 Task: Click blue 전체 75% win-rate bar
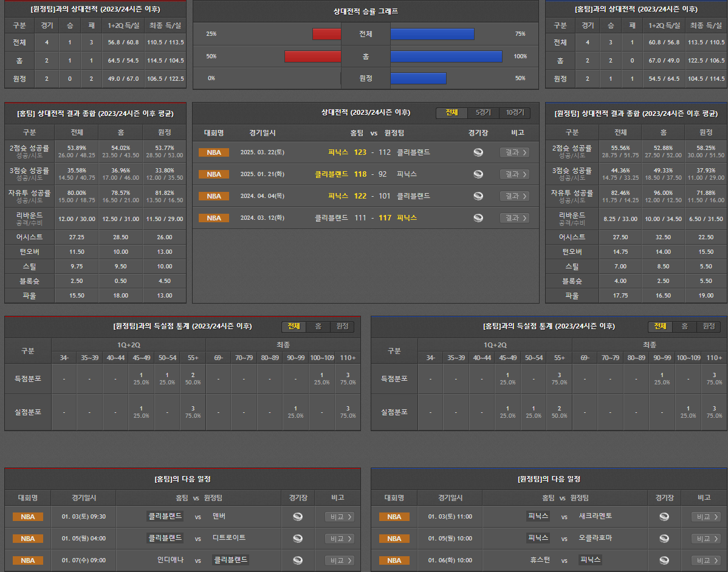coord(432,34)
